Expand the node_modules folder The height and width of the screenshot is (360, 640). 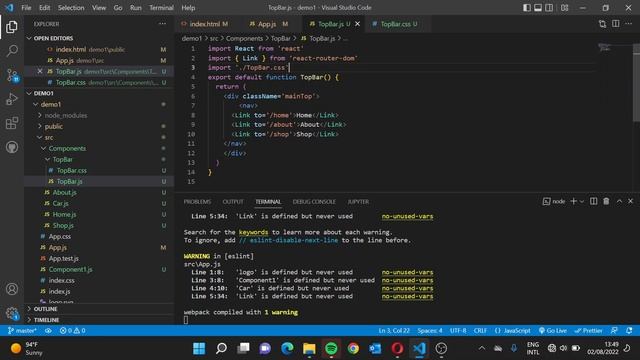[40, 116]
